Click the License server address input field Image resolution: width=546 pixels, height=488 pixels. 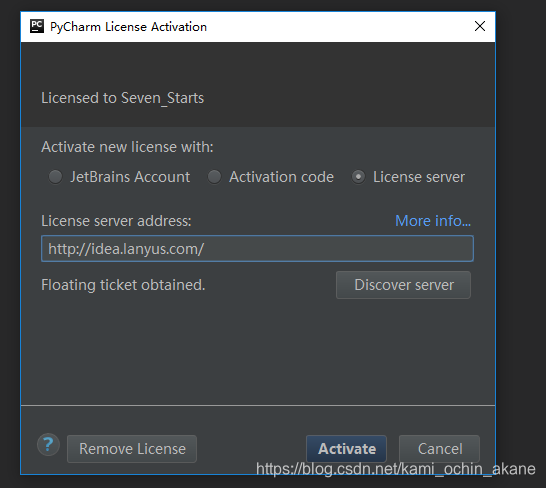tap(257, 249)
